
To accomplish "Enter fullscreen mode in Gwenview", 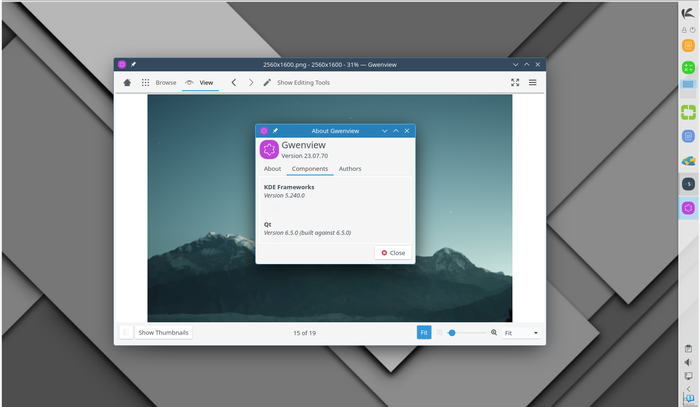I will (x=515, y=83).
